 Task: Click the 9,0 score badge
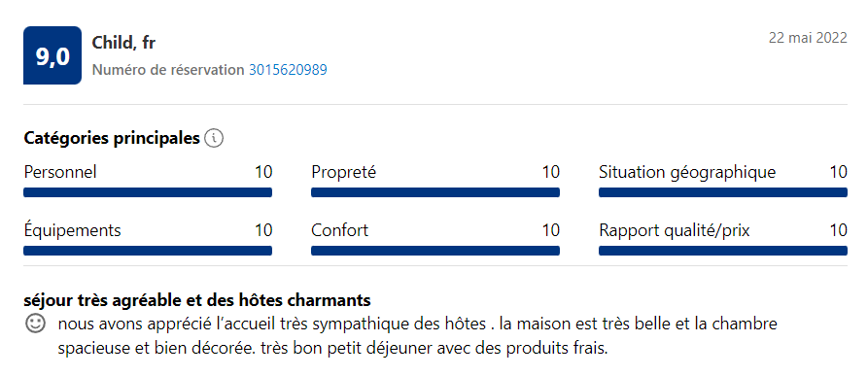click(52, 55)
